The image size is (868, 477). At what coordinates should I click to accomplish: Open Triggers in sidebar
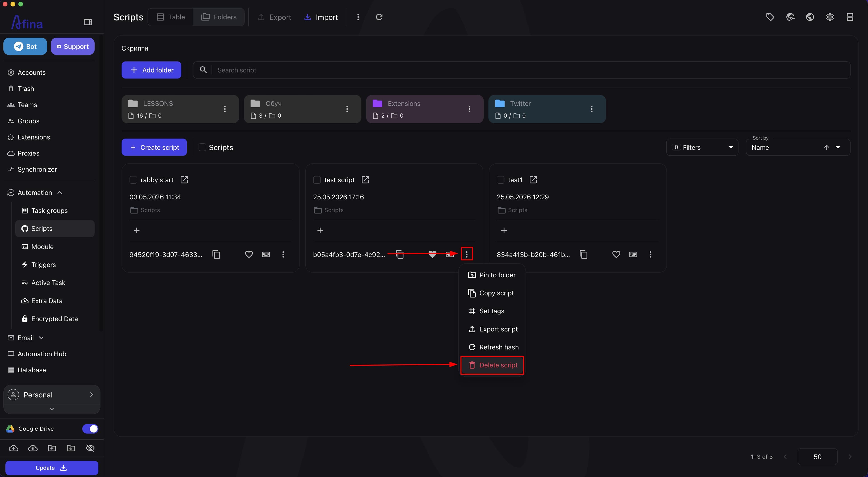[x=55, y=265]
